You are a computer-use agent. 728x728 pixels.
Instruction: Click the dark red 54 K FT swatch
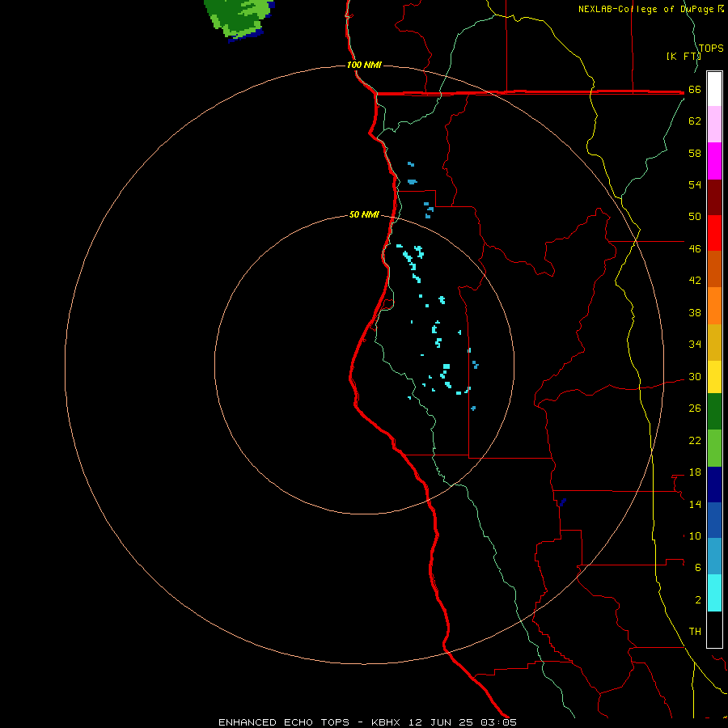[x=714, y=197]
